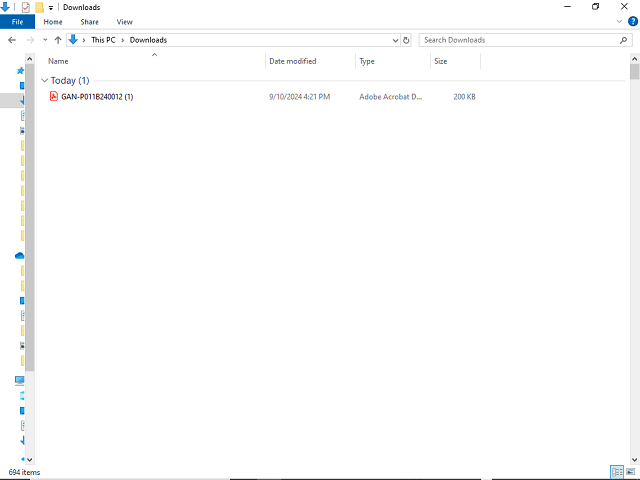Screen dimensions: 640x480
Task: Click the navigation pane scrollbar thumb
Action: [x=29, y=217]
